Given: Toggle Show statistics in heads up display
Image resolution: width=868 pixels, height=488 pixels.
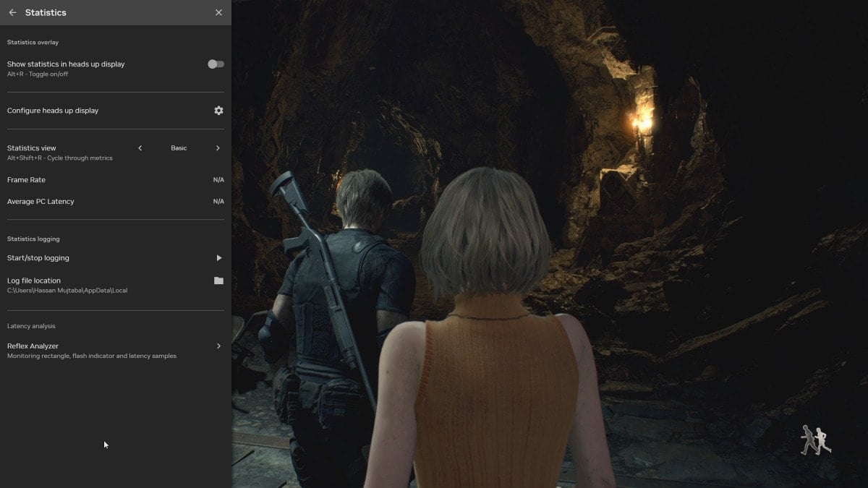Looking at the screenshot, I should point(216,64).
